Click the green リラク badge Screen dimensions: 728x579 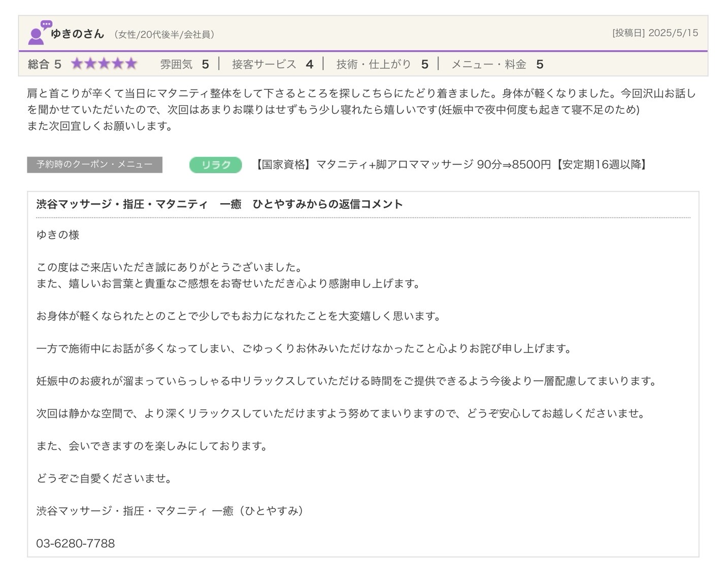click(215, 165)
